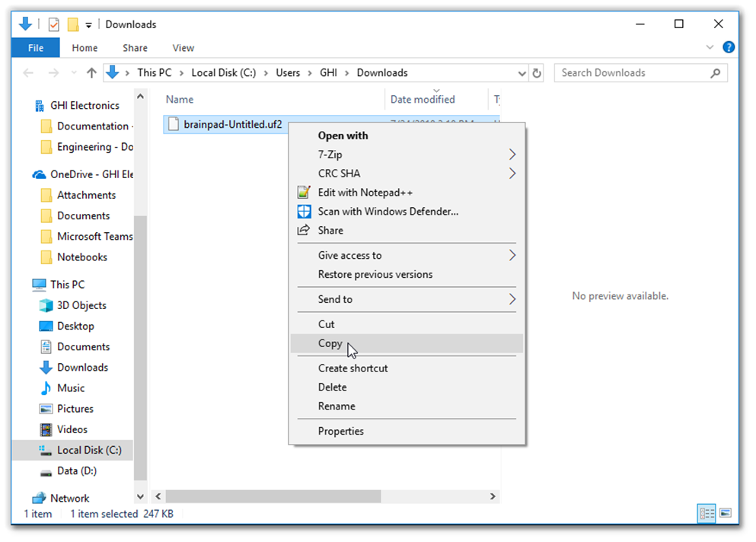The width and height of the screenshot is (756, 542).
Task: Click the New folder icon in title bar
Action: coord(73,24)
